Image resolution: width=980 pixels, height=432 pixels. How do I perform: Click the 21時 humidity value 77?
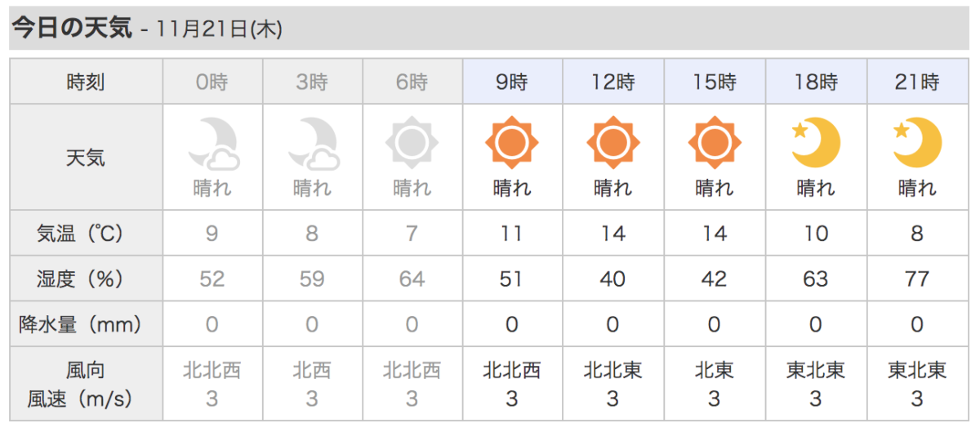point(917,279)
